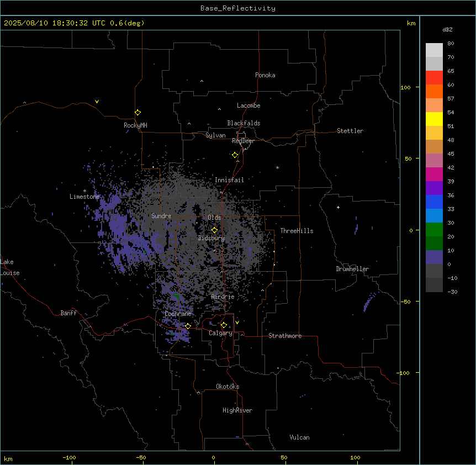The height and width of the screenshot is (465, 476).
Task: Click the white asterisk above Limestone label
Action: click(x=84, y=191)
